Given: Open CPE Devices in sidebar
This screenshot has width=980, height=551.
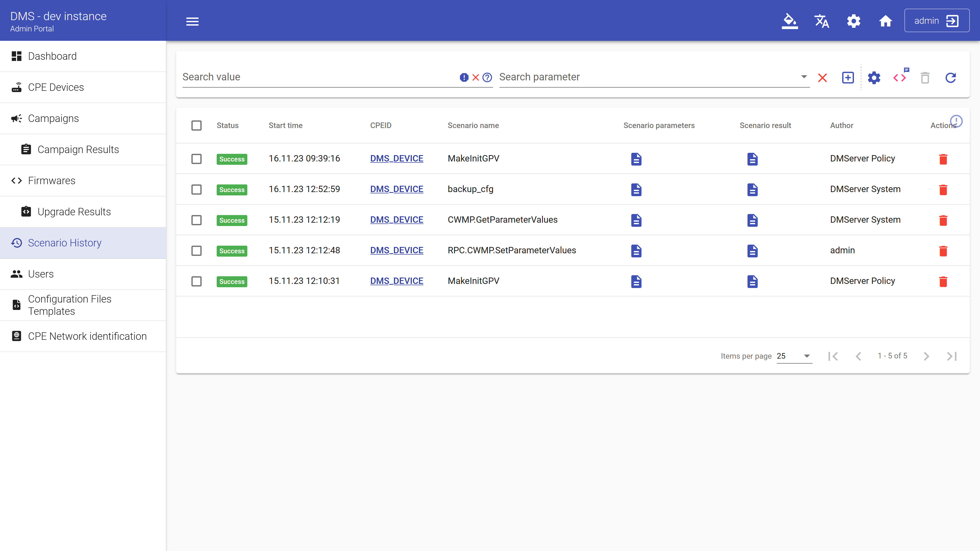Looking at the screenshot, I should pyautogui.click(x=56, y=87).
